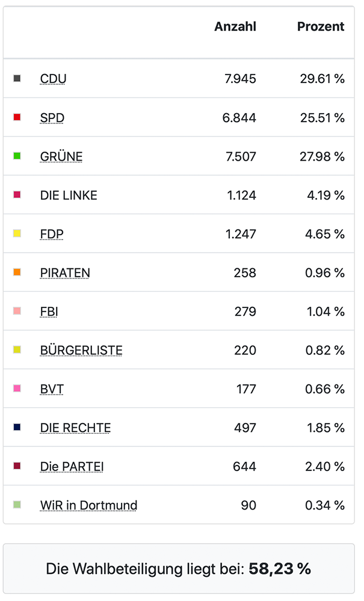364x601 pixels.
Task: Click the yellow FDP color square
Action: 17,233
